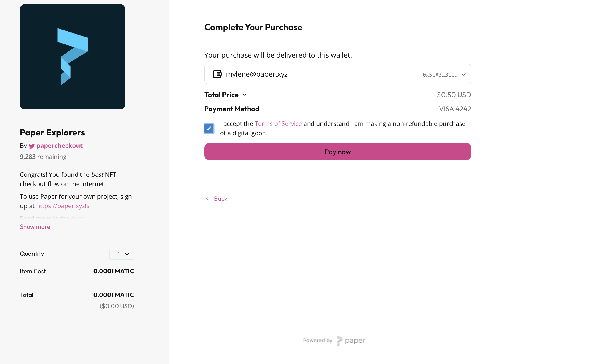The image size is (600, 364).
Task: Click the 0x5cA3…31ca wallet address
Action: [x=440, y=75]
